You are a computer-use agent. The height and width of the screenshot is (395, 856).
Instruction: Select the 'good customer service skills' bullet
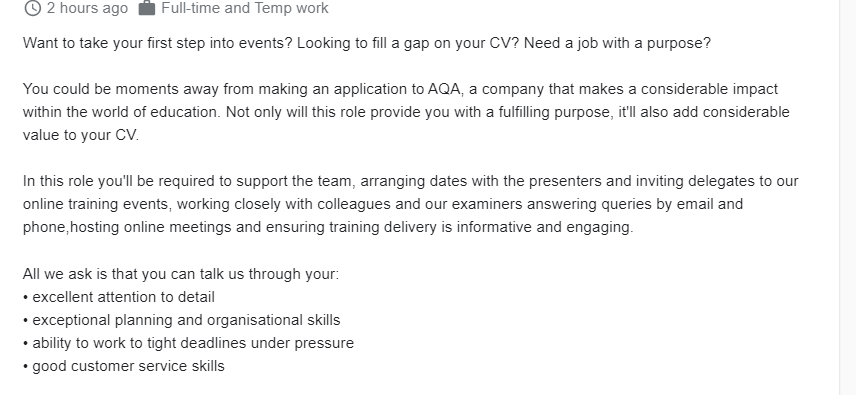[x=124, y=366]
